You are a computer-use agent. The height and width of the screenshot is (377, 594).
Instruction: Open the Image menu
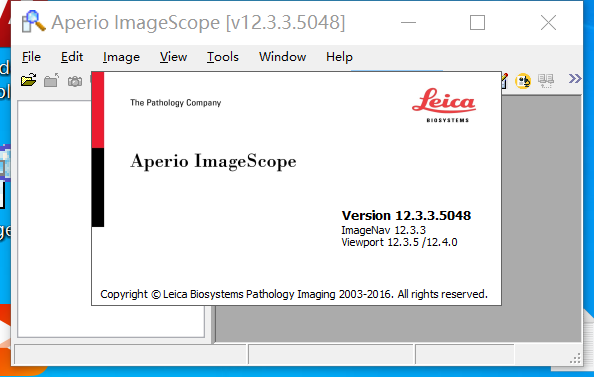(x=121, y=57)
